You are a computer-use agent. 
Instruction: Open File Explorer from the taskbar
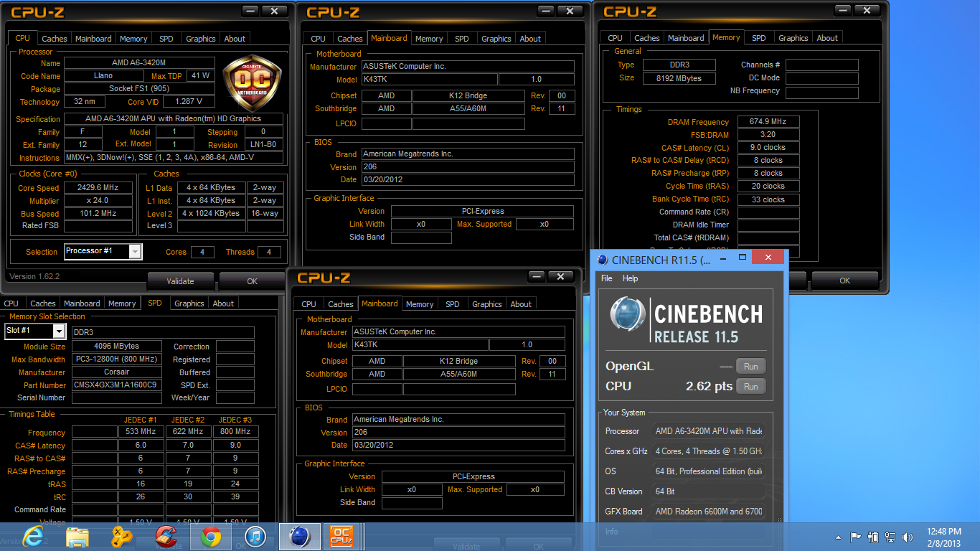click(77, 536)
